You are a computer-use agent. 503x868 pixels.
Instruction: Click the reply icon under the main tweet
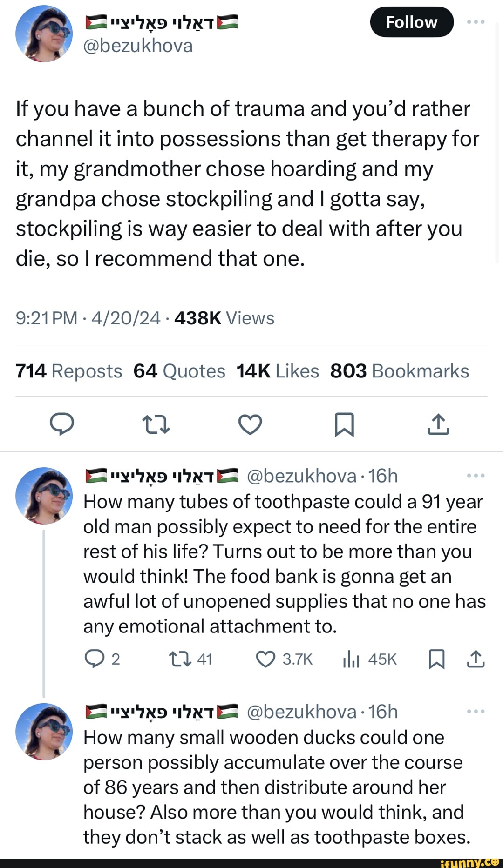tap(62, 424)
